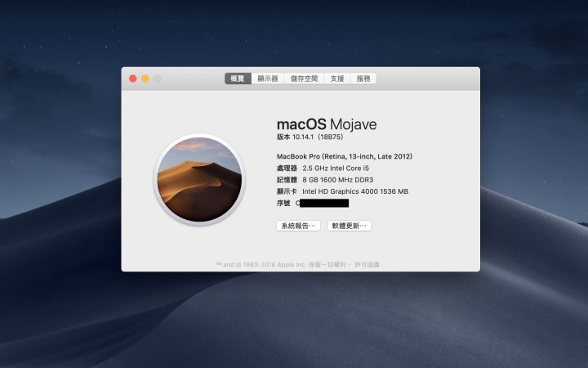Click the 序號 serial number label

283,203
